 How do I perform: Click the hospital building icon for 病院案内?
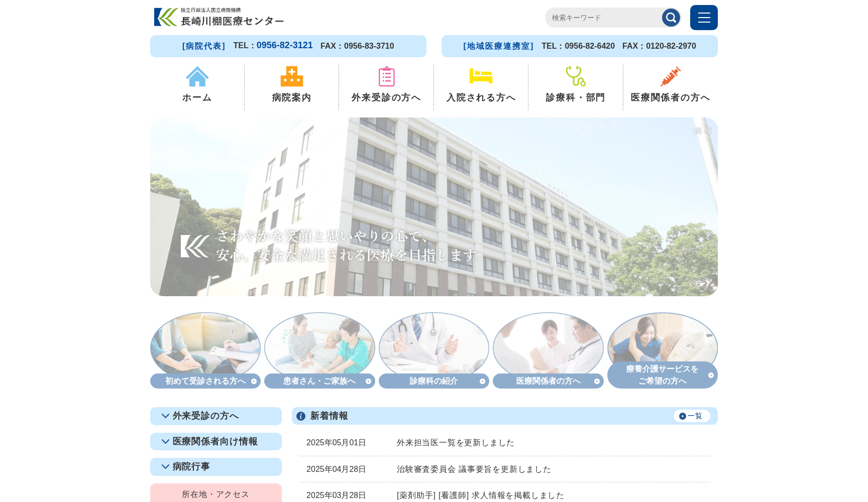click(291, 76)
